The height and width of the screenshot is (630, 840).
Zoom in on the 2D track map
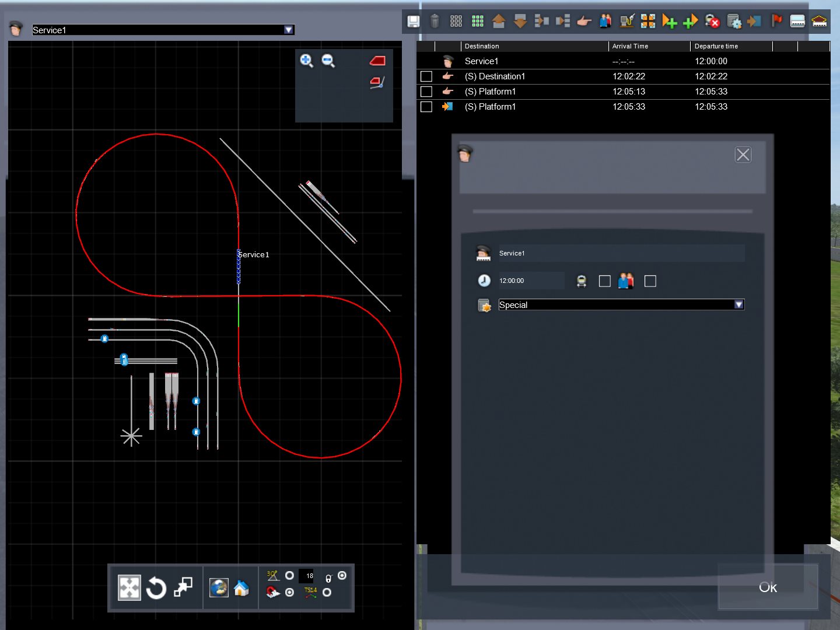306,60
